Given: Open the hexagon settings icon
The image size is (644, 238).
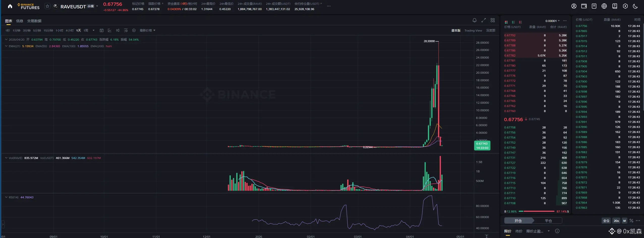Looking at the screenshot, I should [625, 6].
